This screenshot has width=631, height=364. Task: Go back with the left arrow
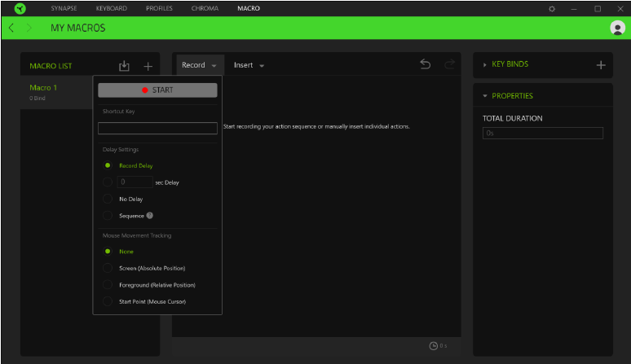[x=11, y=28]
